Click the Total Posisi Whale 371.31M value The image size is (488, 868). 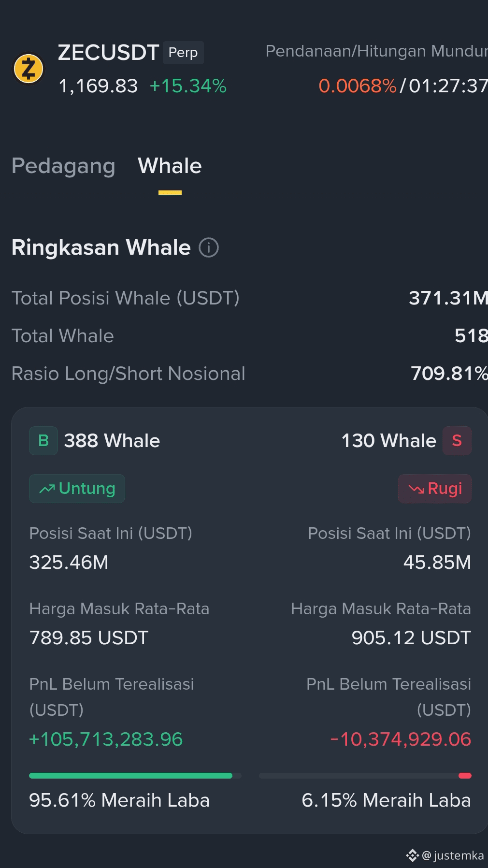point(448,298)
